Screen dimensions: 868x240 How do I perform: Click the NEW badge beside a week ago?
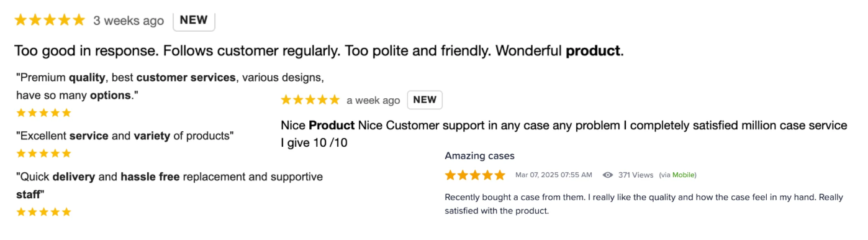425,99
